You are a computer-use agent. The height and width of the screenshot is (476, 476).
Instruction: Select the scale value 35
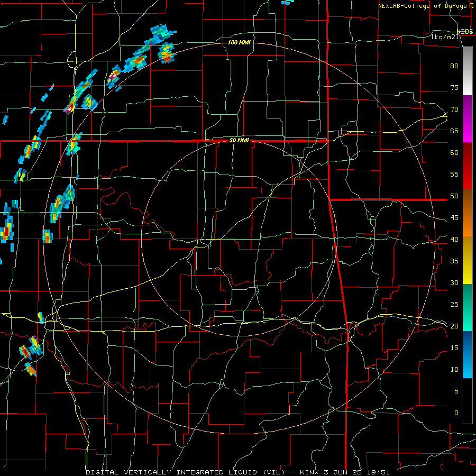[454, 261]
